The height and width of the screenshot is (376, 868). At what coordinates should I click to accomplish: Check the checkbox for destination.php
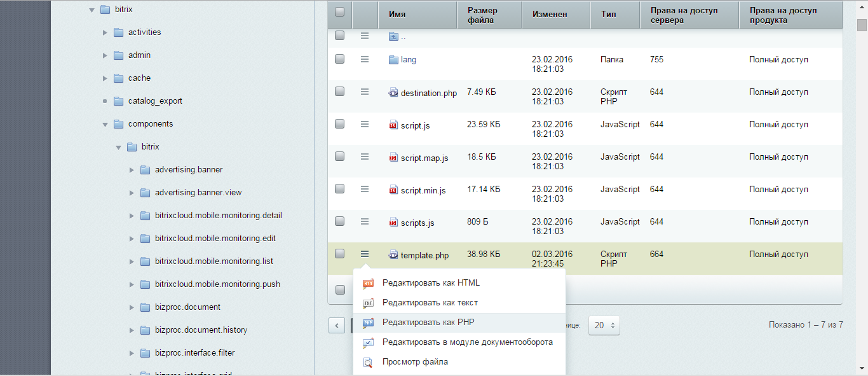point(340,91)
